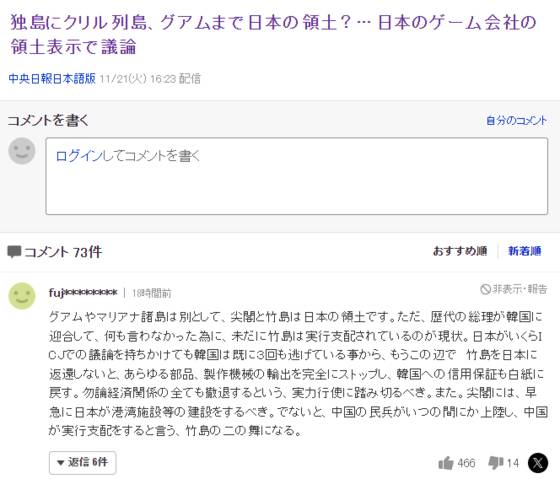Click the gray smiley avatar beside comment box

(x=22, y=151)
